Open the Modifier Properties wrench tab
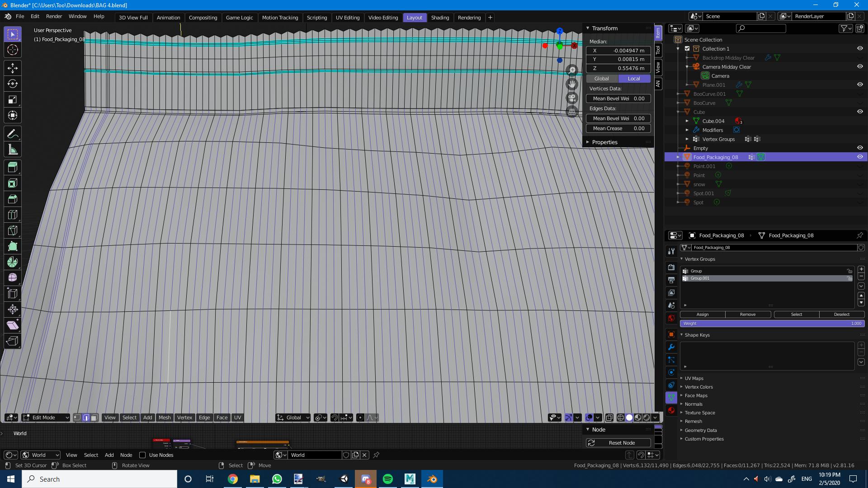 pos(671,347)
